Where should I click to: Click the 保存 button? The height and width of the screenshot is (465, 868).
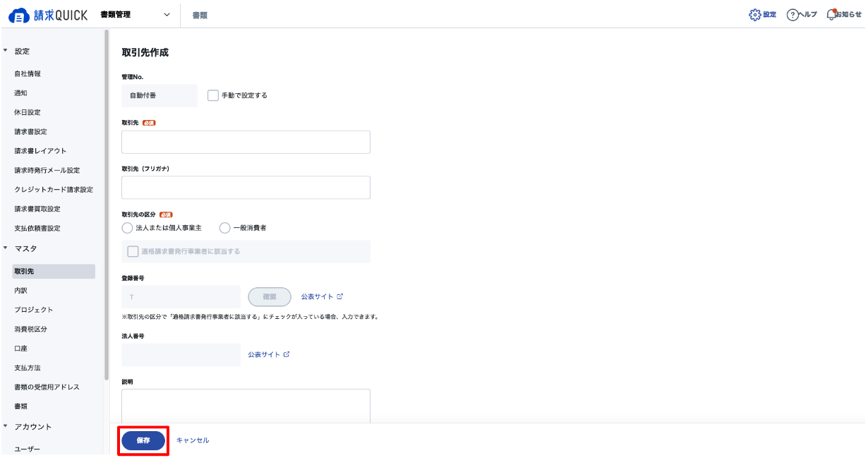(143, 440)
